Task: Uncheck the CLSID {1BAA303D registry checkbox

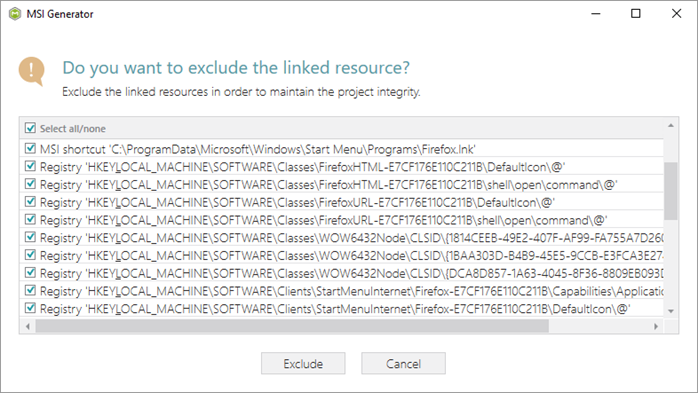Action: pos(30,255)
